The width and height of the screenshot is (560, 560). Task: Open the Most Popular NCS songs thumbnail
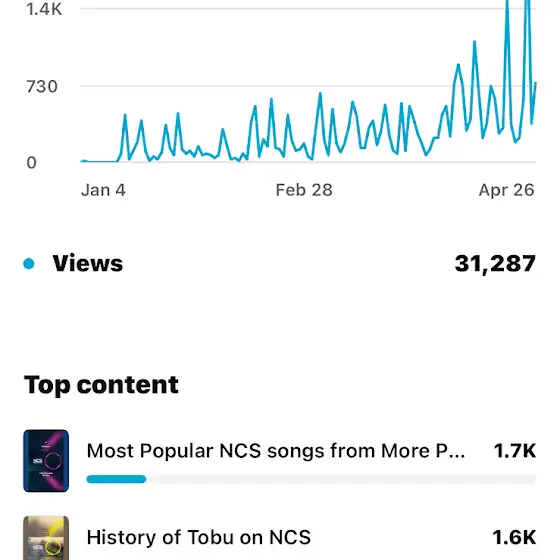[46, 461]
